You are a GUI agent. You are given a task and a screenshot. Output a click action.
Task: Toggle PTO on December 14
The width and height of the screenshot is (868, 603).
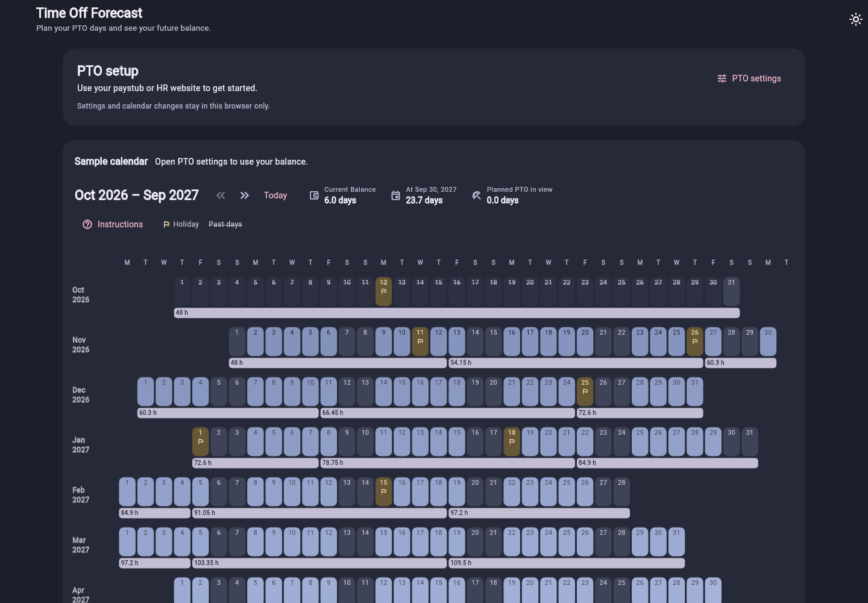click(383, 391)
